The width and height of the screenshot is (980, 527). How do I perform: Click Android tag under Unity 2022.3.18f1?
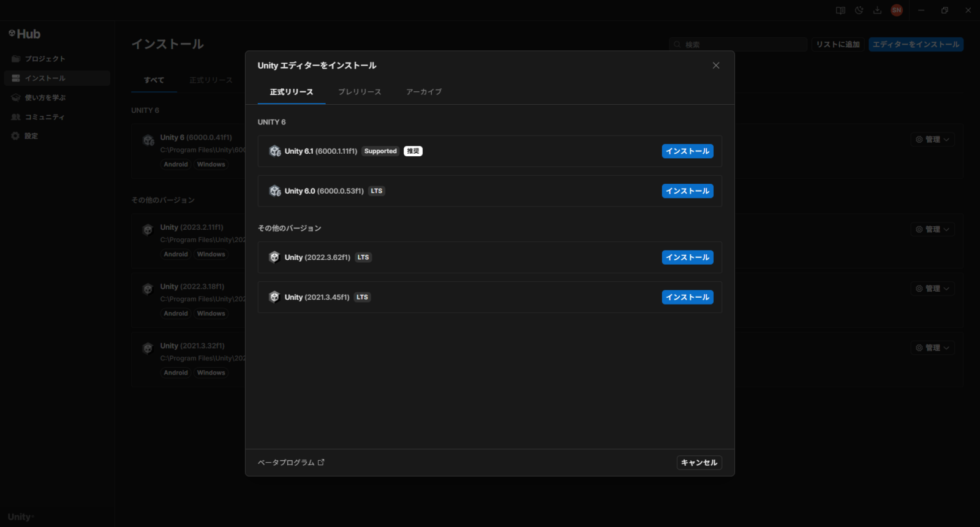tap(176, 314)
